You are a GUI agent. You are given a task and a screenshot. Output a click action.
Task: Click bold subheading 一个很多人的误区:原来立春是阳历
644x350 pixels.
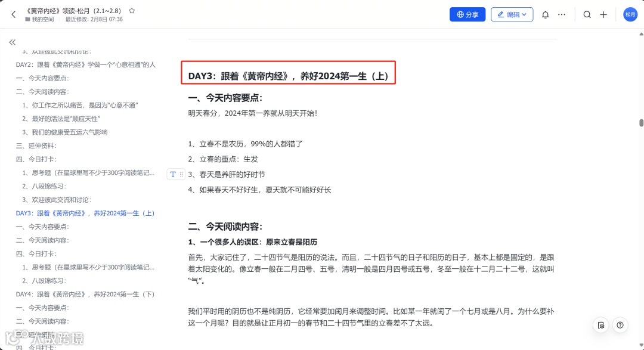point(253,242)
